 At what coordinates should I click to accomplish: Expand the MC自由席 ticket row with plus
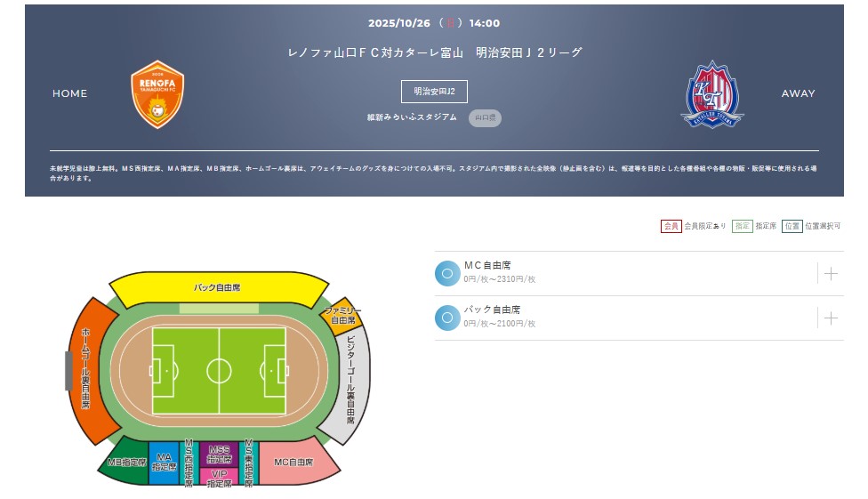click(831, 273)
